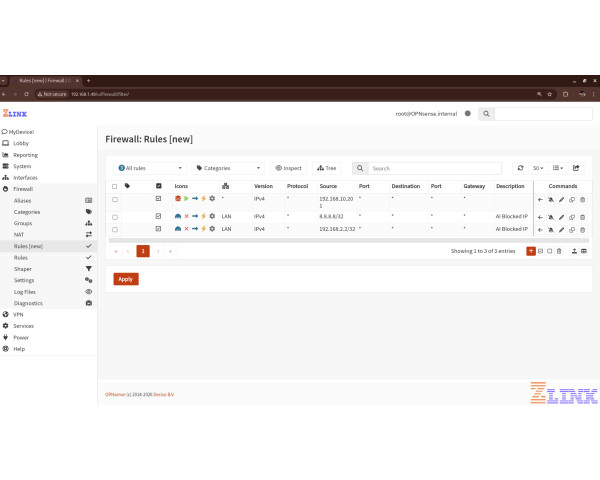Bookmark this page with the star icon
The width and height of the screenshot is (600, 480).
[550, 94]
